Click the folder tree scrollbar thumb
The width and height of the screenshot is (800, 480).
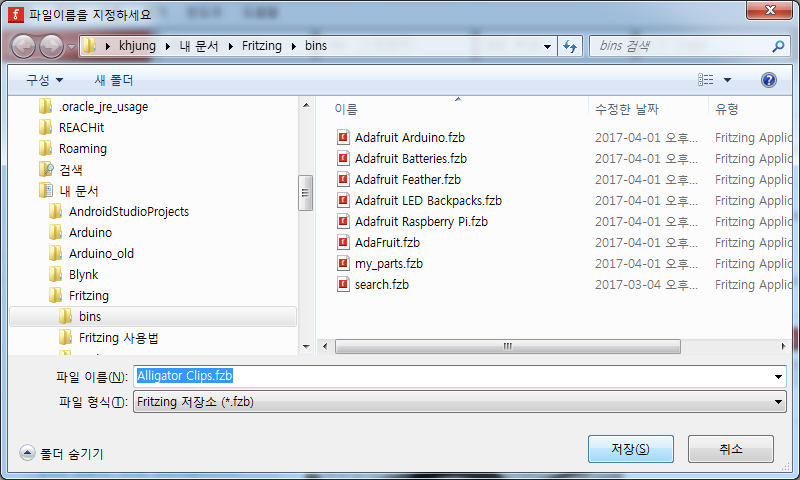306,193
